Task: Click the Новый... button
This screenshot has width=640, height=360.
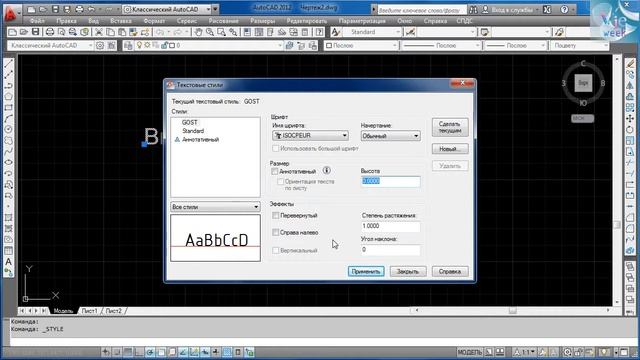Action: (450, 149)
